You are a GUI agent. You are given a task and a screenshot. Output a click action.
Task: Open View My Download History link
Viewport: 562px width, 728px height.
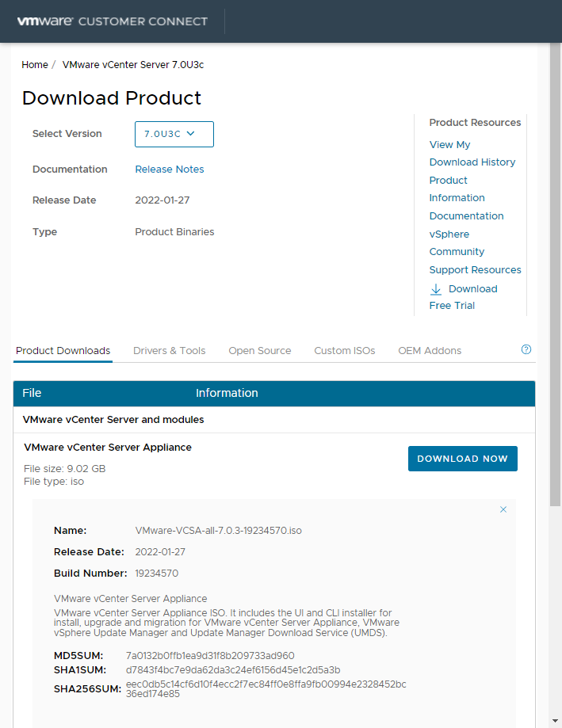[x=472, y=153]
